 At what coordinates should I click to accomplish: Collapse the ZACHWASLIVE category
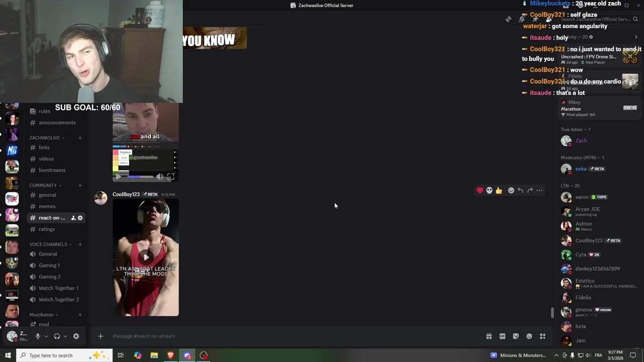[x=47, y=138]
